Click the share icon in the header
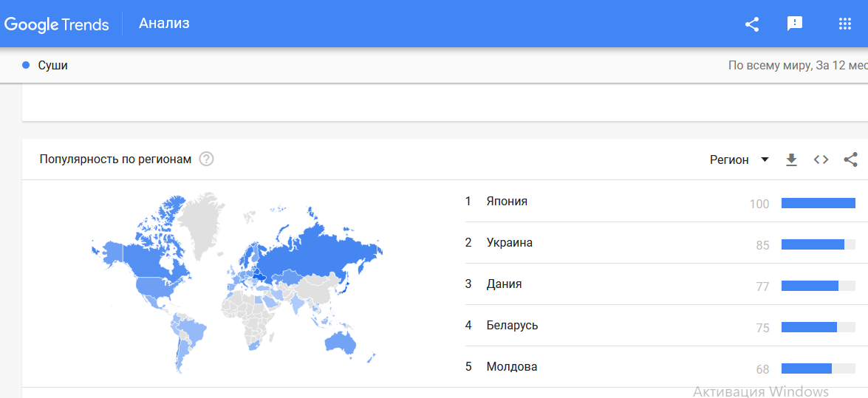This screenshot has height=398, width=868. pyautogui.click(x=752, y=24)
